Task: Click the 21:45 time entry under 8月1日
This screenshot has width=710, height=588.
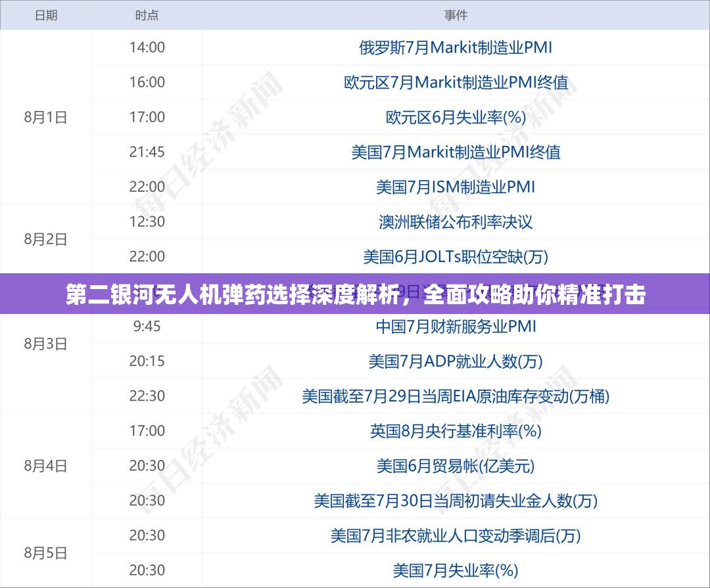Action: click(x=147, y=152)
